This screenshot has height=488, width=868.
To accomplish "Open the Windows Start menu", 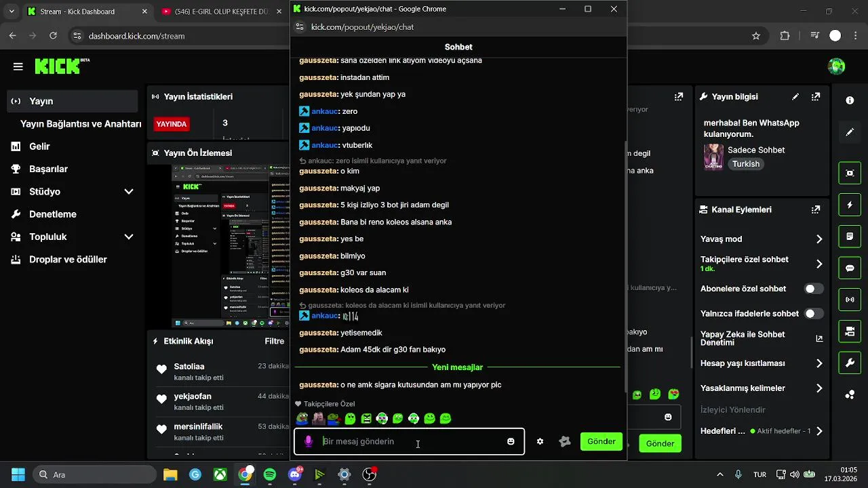I will [18, 474].
